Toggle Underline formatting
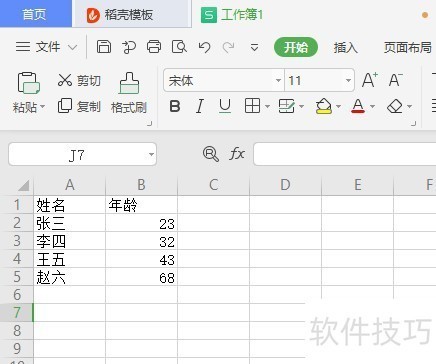This screenshot has width=436, height=364. 225,107
